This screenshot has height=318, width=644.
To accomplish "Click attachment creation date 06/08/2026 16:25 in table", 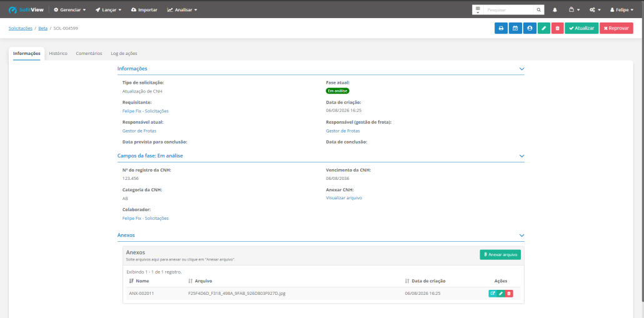I will click(423, 294).
